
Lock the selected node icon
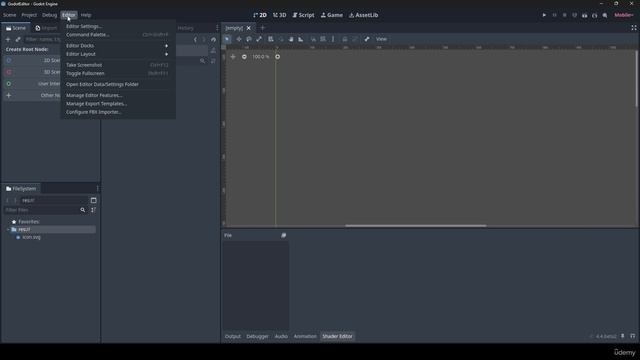345,39
